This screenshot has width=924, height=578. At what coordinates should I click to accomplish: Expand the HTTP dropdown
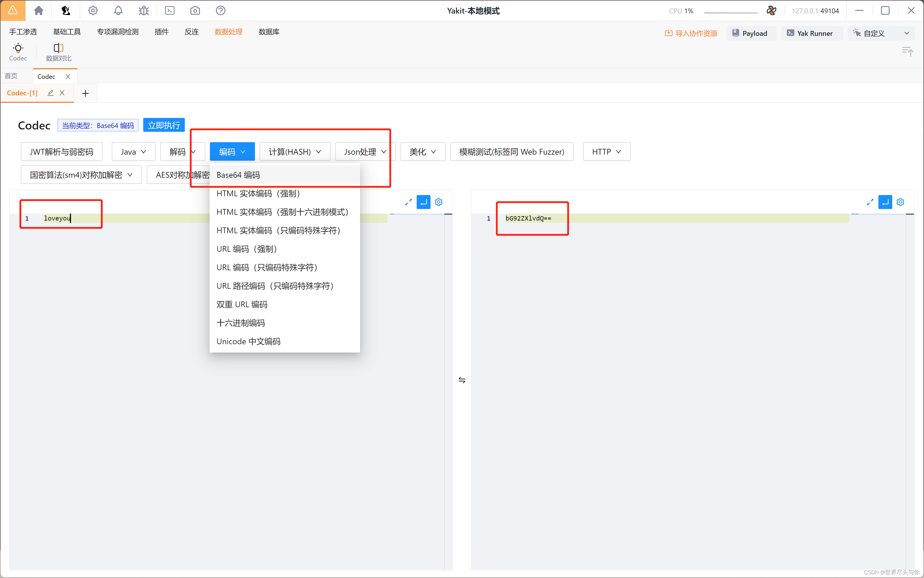click(606, 152)
